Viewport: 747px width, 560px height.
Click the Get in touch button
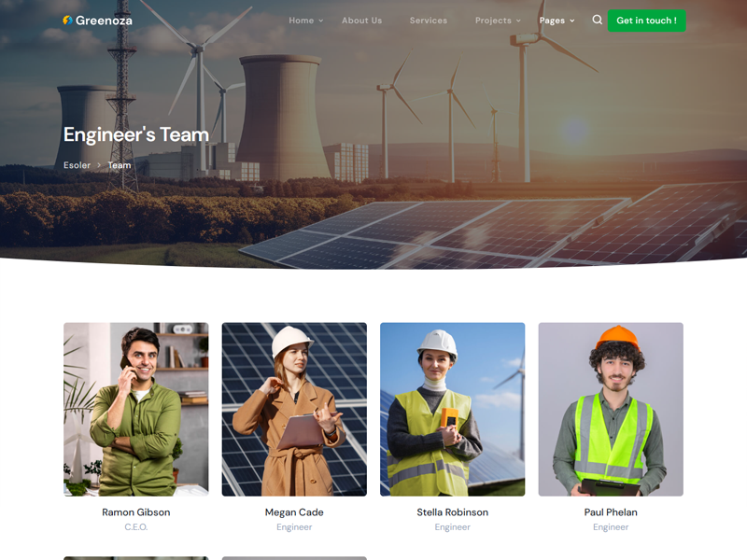click(x=646, y=21)
